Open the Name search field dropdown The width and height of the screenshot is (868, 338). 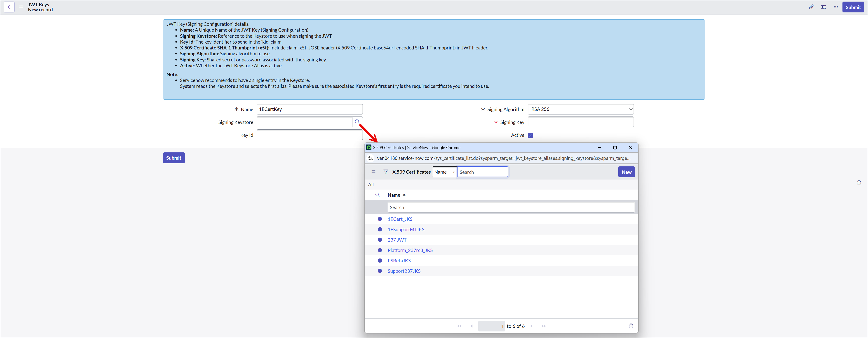[444, 172]
